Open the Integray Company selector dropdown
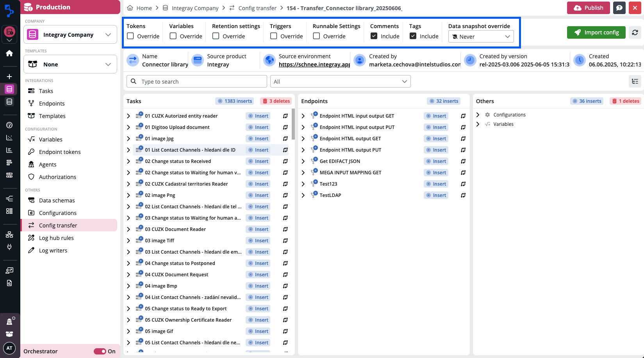This screenshot has width=644, height=358. (70, 35)
